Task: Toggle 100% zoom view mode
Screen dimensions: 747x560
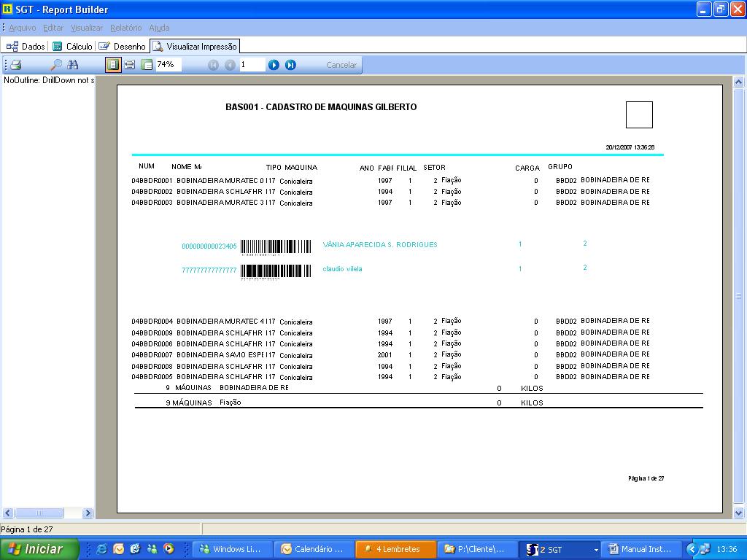Action: coord(146,65)
